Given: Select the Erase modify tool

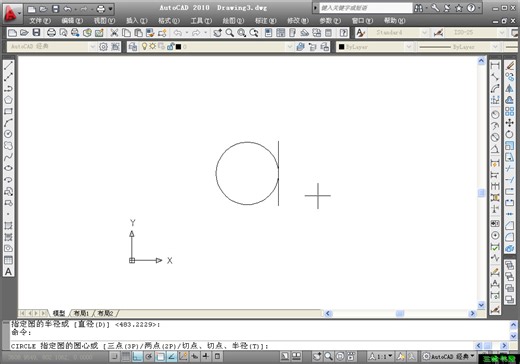Looking at the screenshot, I should [510, 66].
